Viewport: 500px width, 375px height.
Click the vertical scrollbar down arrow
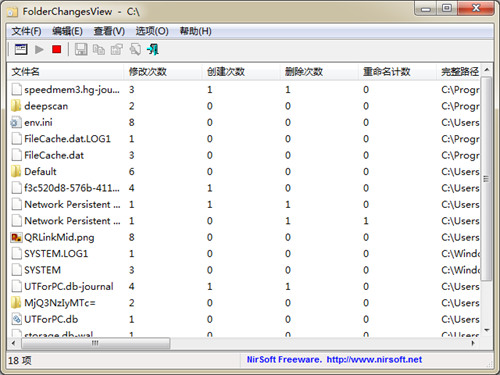click(487, 330)
